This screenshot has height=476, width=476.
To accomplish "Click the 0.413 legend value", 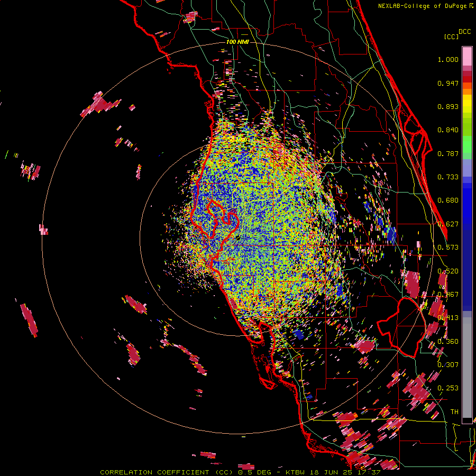I will (x=448, y=318).
